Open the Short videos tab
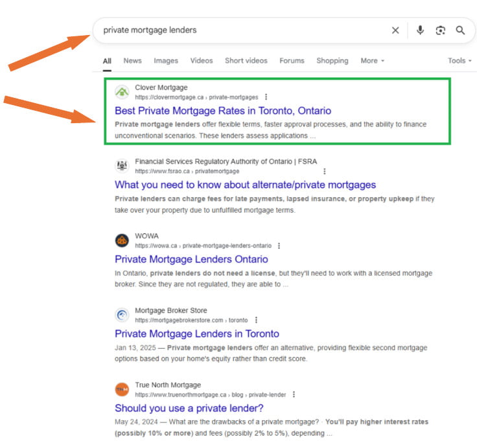Screen dimensions: 486x448 tap(246, 61)
